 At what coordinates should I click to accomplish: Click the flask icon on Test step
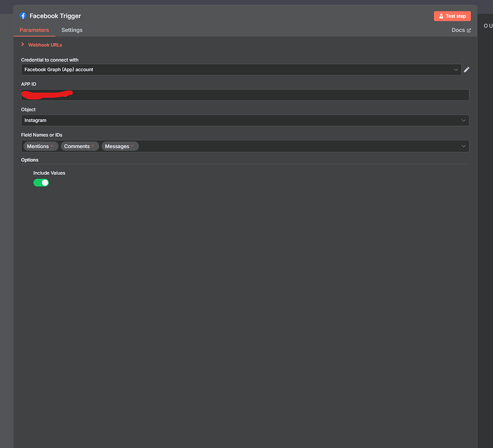pyautogui.click(x=440, y=16)
